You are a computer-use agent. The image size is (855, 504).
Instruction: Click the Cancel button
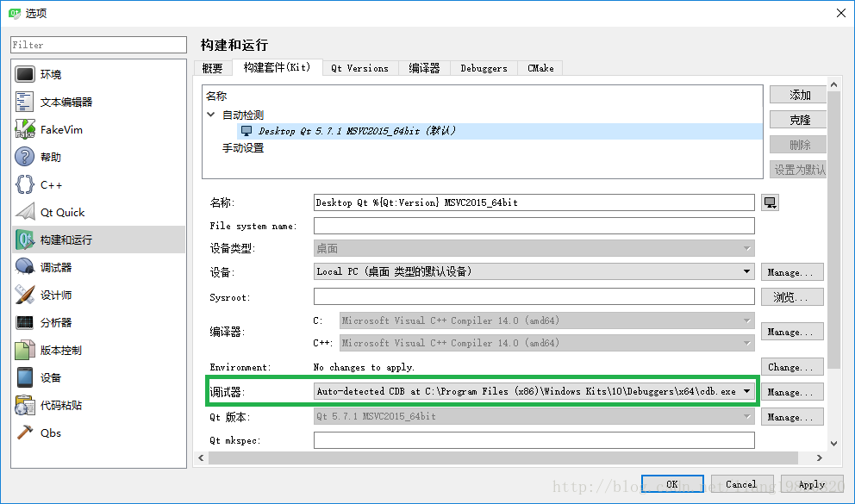tap(741, 484)
